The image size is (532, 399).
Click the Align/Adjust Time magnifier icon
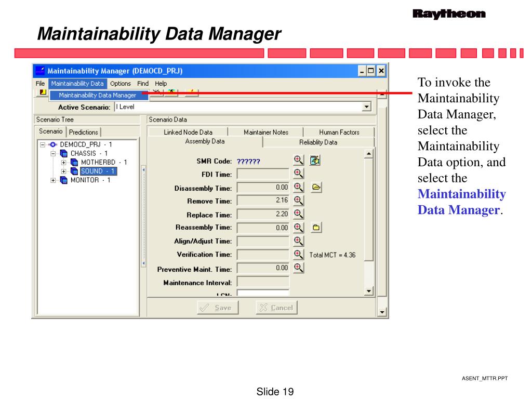[298, 241]
